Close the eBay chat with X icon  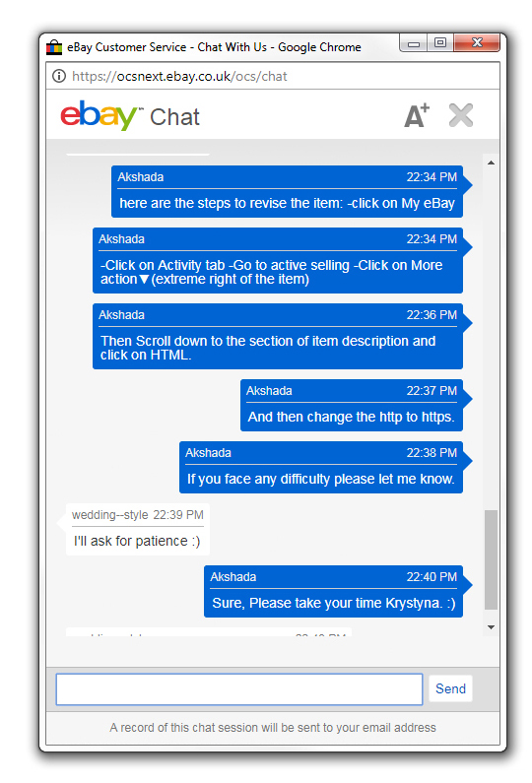point(460,115)
